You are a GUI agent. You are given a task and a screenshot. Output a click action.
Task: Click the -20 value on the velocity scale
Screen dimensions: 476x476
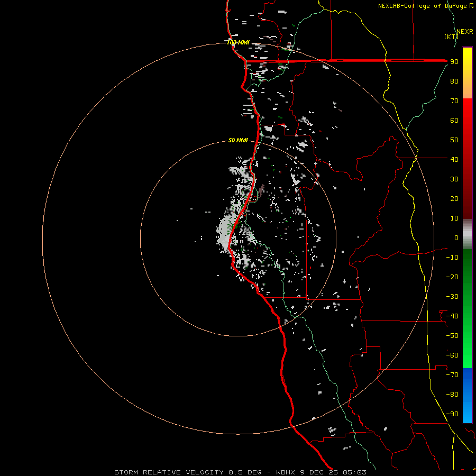452,277
